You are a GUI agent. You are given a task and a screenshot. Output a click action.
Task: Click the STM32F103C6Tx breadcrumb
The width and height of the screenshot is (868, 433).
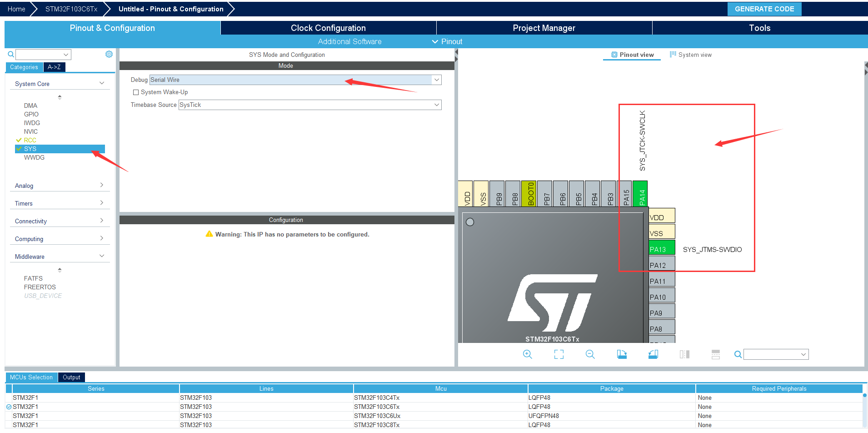[x=71, y=9]
